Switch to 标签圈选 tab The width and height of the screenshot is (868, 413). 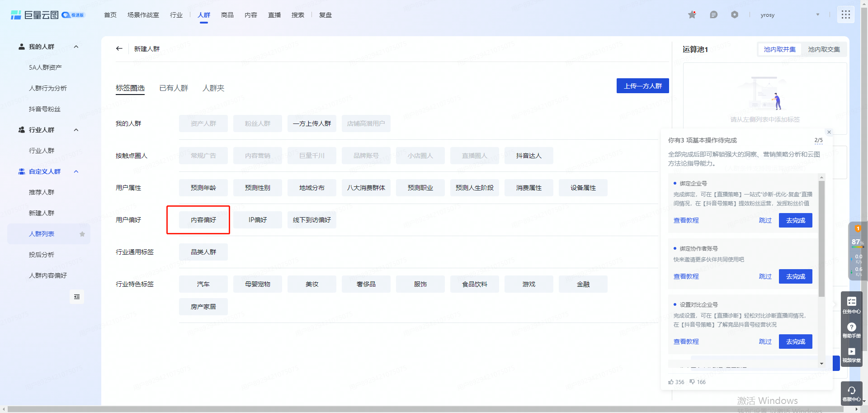click(x=130, y=88)
